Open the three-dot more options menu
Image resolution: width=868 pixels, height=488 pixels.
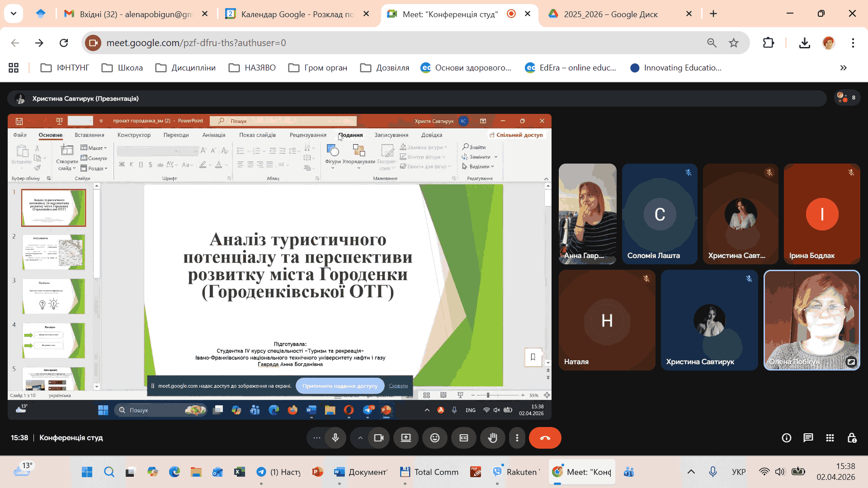tap(517, 438)
